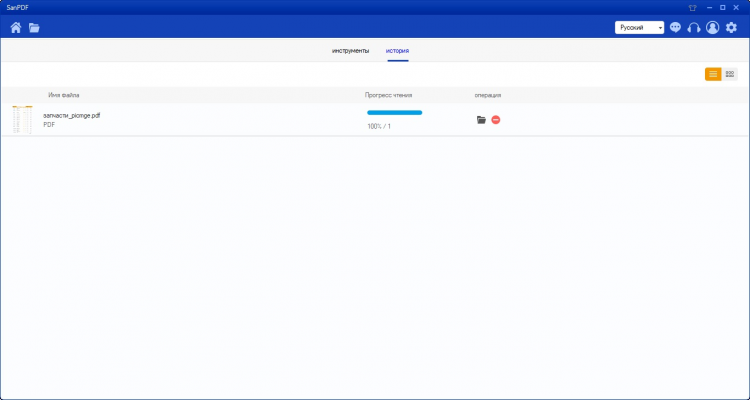Open the user account profile icon
Viewport: 750px width, 400px height.
[712, 28]
